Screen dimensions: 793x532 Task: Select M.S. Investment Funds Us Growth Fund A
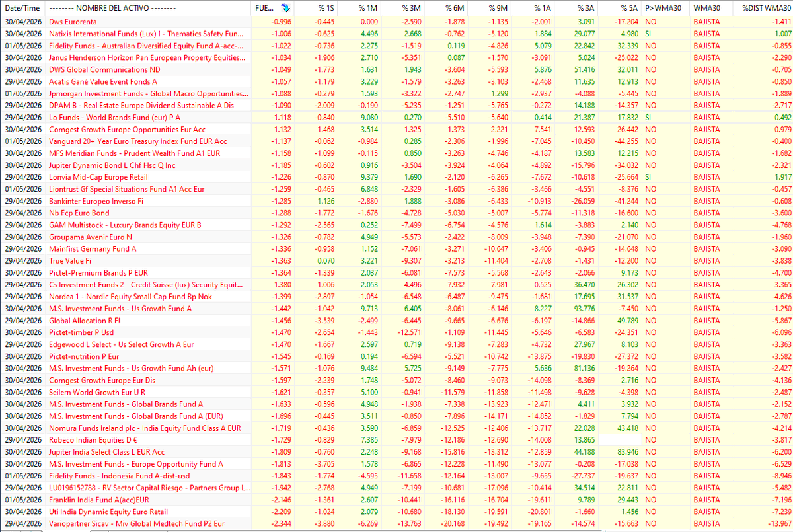point(397,309)
